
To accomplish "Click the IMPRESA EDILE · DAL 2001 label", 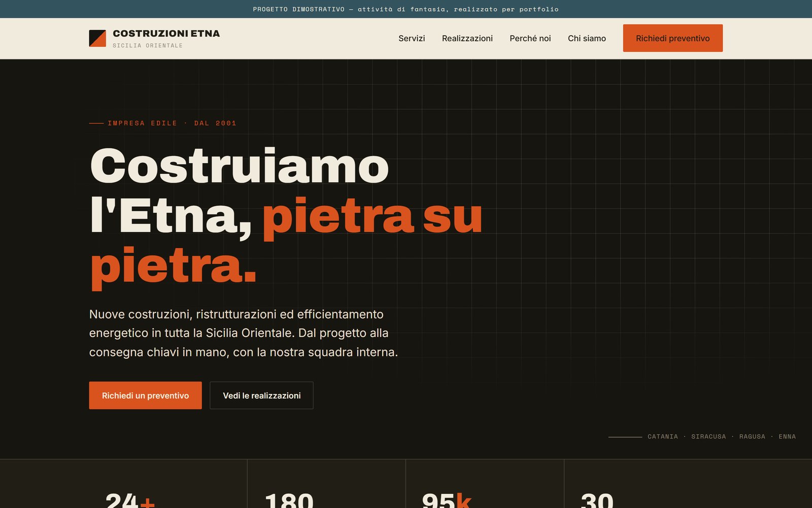I will 172,123.
